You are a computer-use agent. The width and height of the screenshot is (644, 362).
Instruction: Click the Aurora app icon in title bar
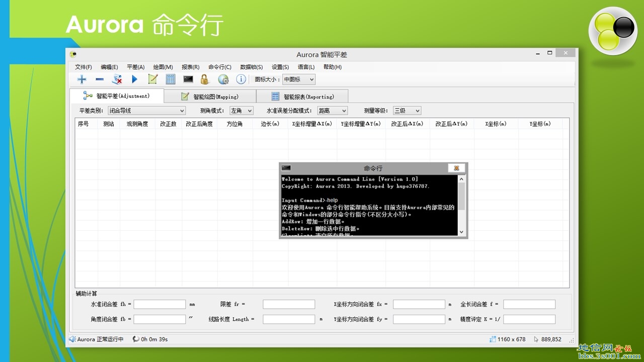tap(73, 54)
